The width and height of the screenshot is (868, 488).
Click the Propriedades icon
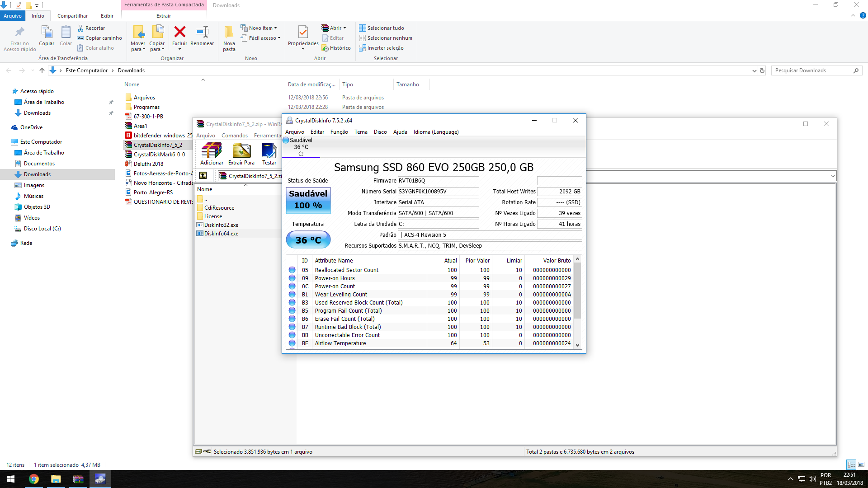coord(303,32)
